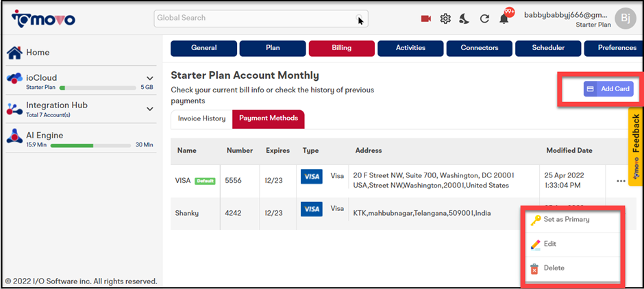Image resolution: width=644 pixels, height=289 pixels.
Task: Open ioCloud in the sidebar
Action: pos(42,77)
